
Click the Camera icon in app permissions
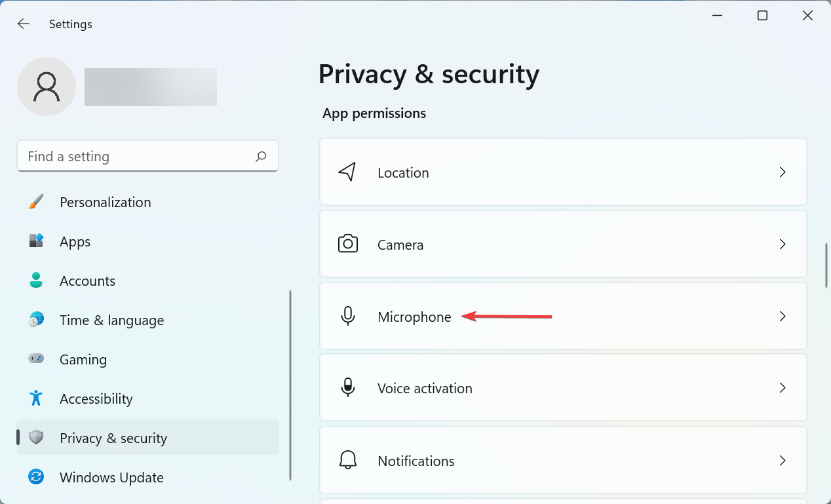click(347, 244)
